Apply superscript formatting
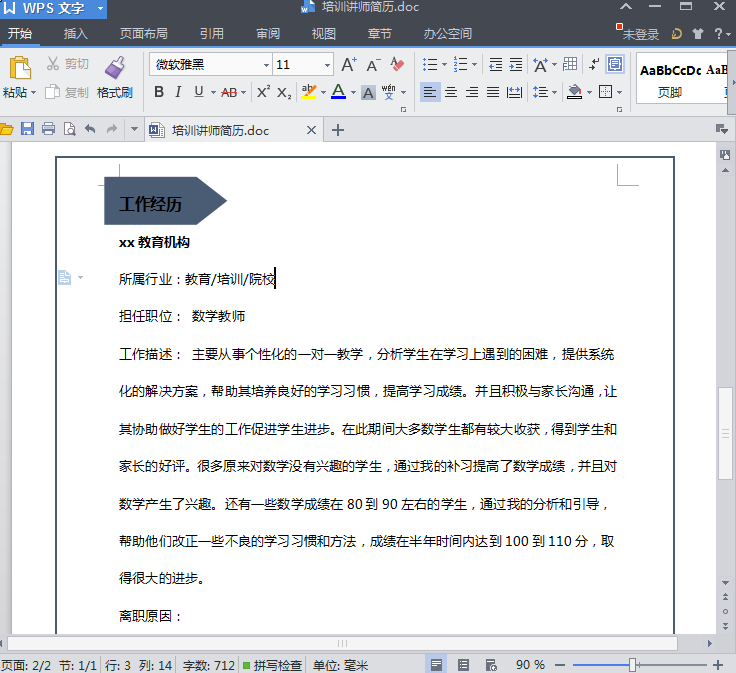Image resolution: width=736 pixels, height=673 pixels. 263,92
